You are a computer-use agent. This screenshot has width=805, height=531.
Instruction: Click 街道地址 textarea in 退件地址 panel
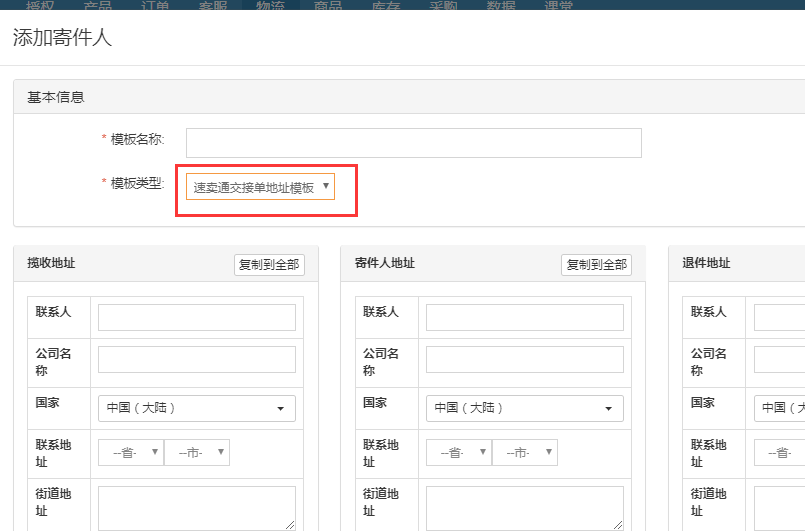pyautogui.click(x=779, y=508)
